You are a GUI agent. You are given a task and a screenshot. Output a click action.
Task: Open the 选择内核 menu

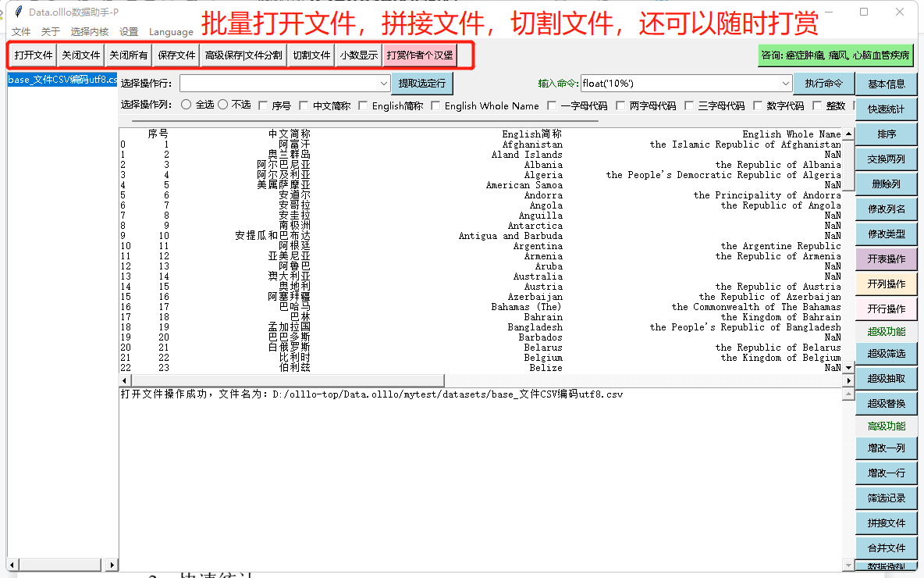[89, 32]
